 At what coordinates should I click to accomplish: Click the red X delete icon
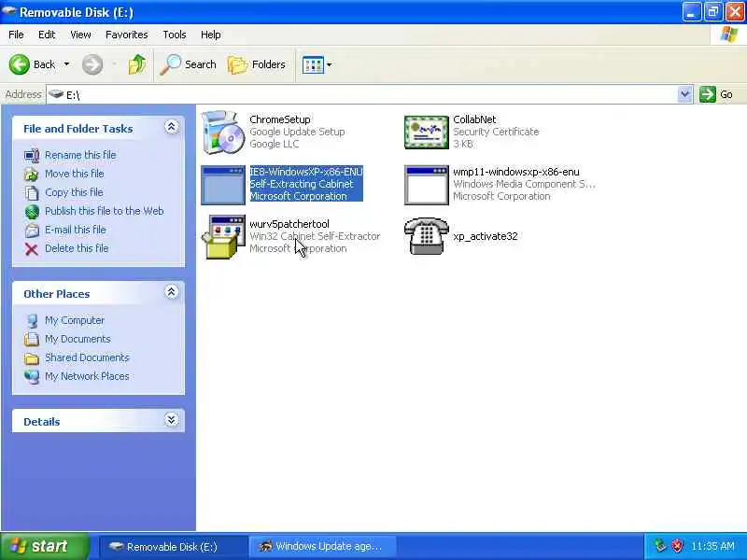coord(32,249)
